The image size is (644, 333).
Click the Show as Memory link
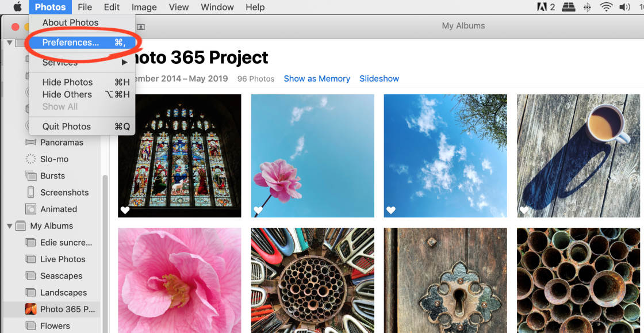click(317, 78)
